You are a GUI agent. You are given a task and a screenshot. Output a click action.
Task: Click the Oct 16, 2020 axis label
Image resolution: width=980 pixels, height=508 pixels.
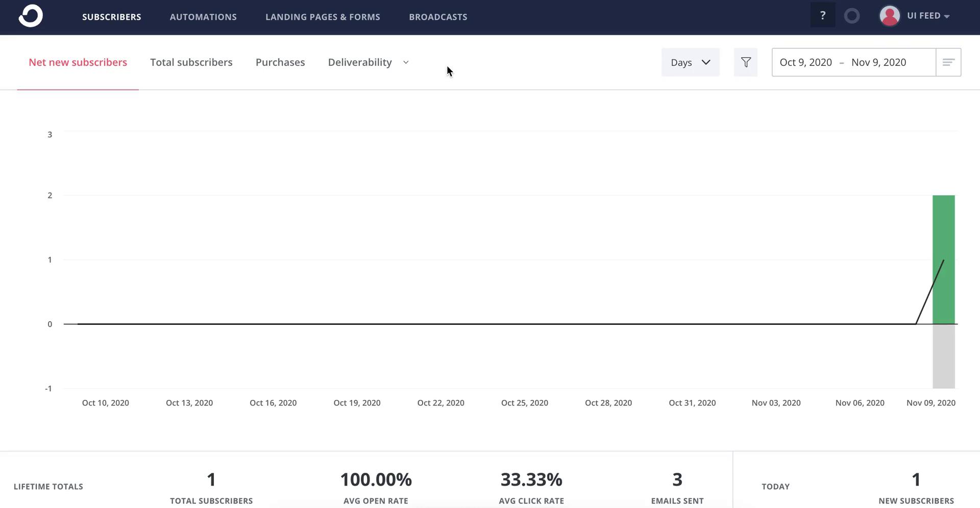pos(273,403)
